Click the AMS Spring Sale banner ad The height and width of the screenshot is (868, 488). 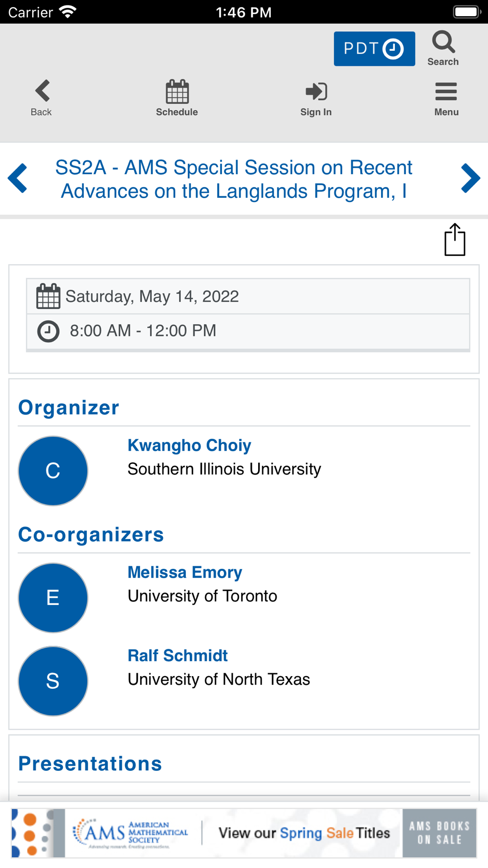click(244, 833)
